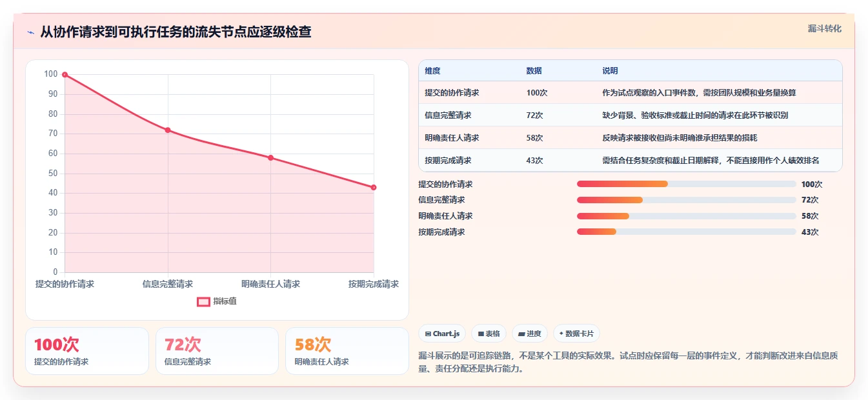Click the 明确责任人请求 x-axis label
Image resolution: width=868 pixels, height=400 pixels.
point(270,284)
